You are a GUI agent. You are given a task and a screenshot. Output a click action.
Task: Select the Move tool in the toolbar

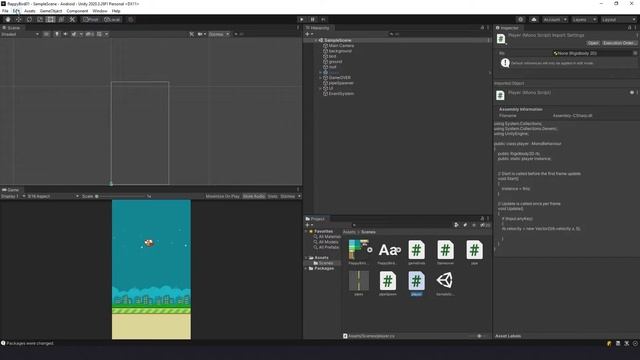click(x=18, y=19)
